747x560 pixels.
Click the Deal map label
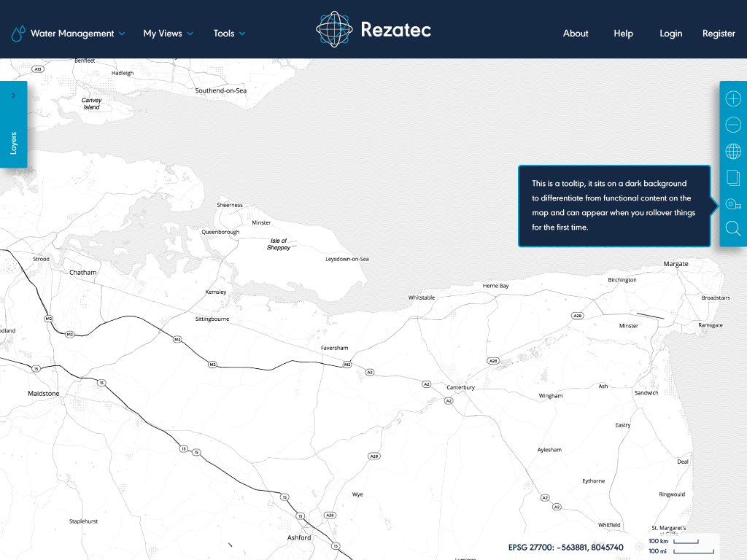683,462
